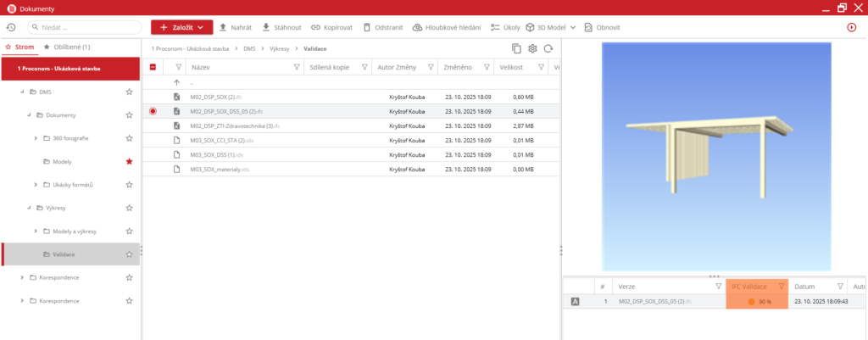The width and height of the screenshot is (868, 340).
Task: Open filter for Autor Změny column
Action: point(430,67)
